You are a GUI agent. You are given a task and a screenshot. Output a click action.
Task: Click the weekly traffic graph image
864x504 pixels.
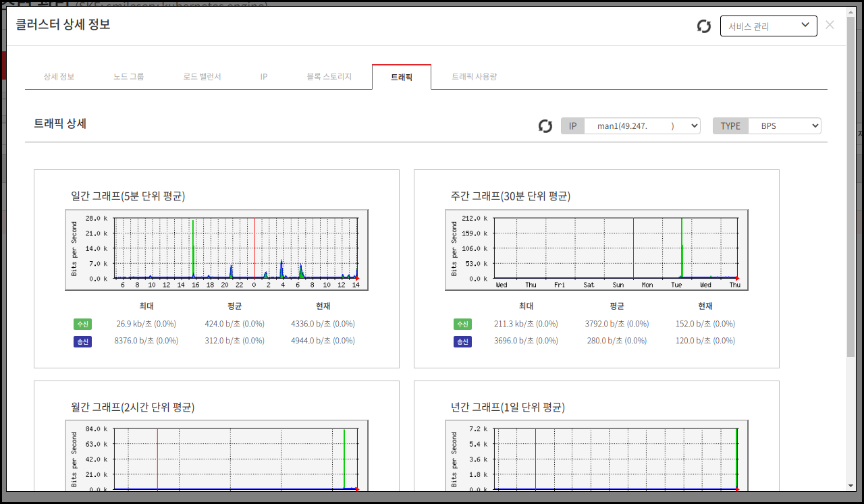point(597,250)
